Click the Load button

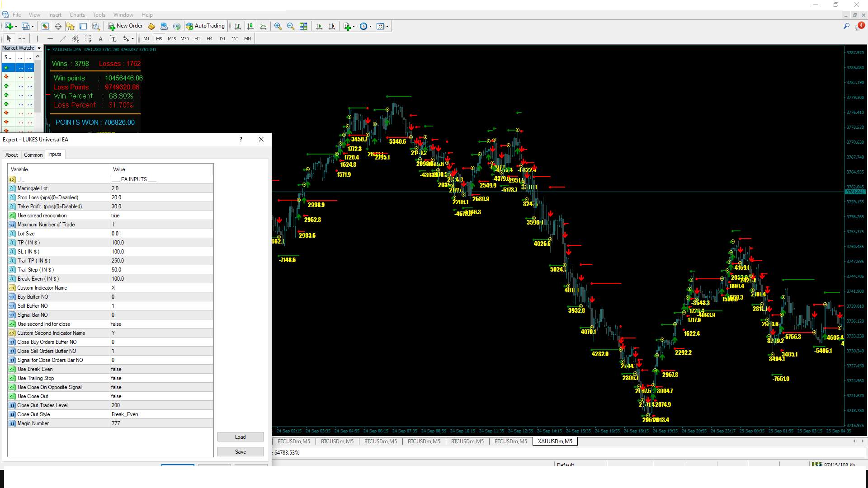[x=240, y=437]
